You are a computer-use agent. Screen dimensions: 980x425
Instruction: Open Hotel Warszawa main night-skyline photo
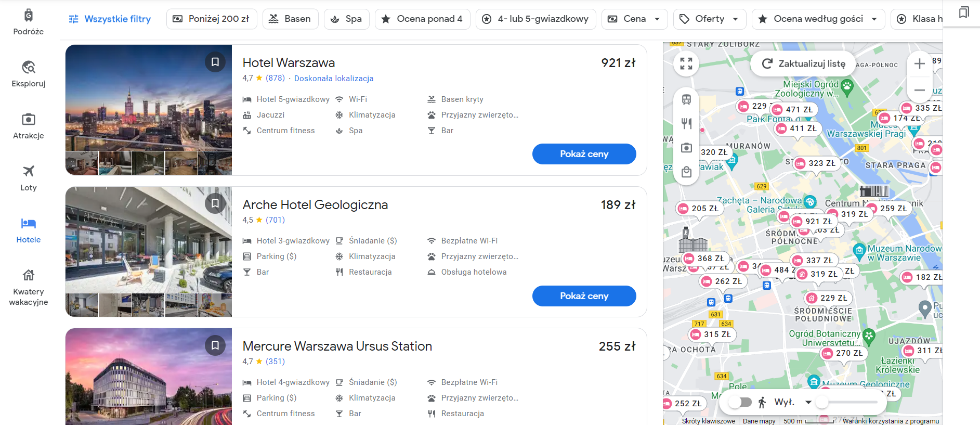149,98
